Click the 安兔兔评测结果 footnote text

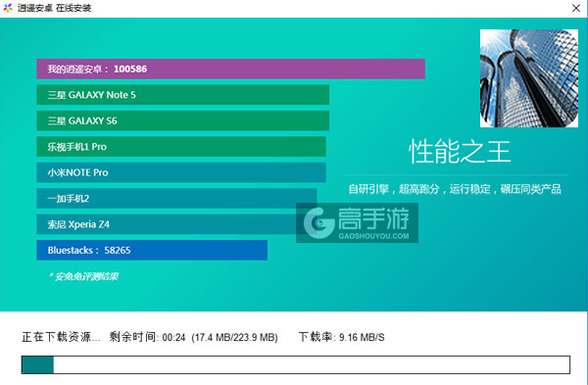click(x=83, y=276)
